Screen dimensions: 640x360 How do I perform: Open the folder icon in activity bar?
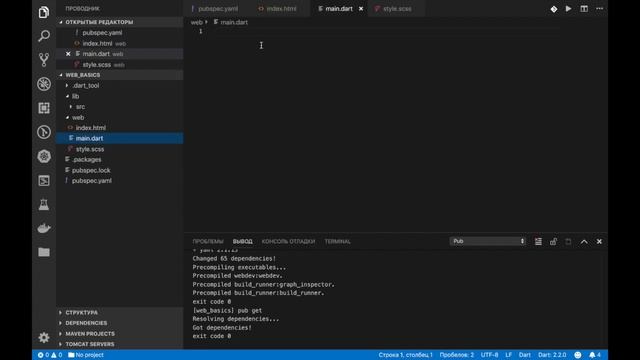click(44, 252)
